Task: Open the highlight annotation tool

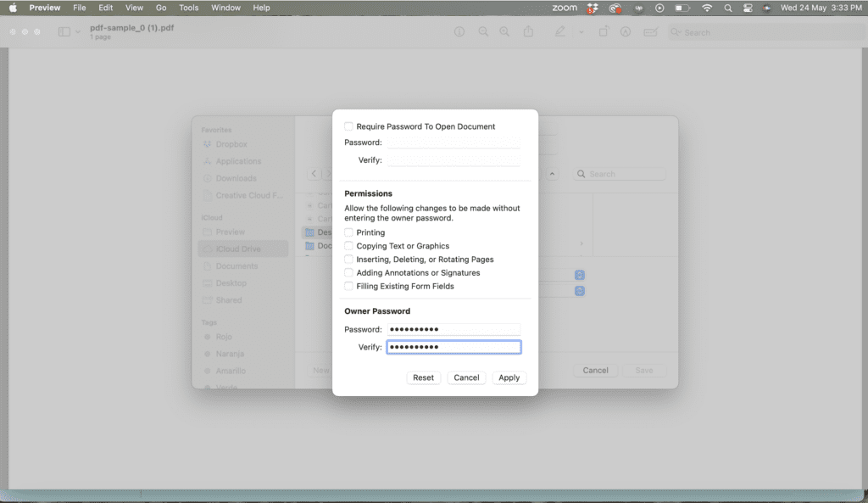Action: point(626,31)
